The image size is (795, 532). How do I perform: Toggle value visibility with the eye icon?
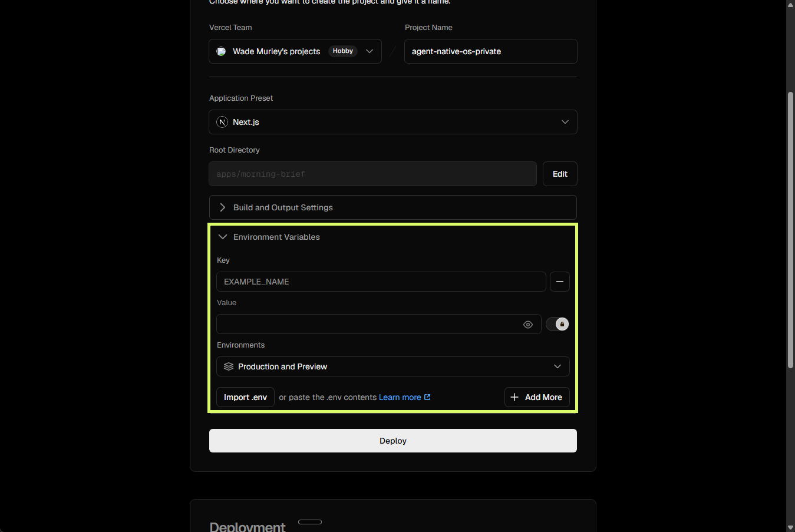[x=528, y=325]
